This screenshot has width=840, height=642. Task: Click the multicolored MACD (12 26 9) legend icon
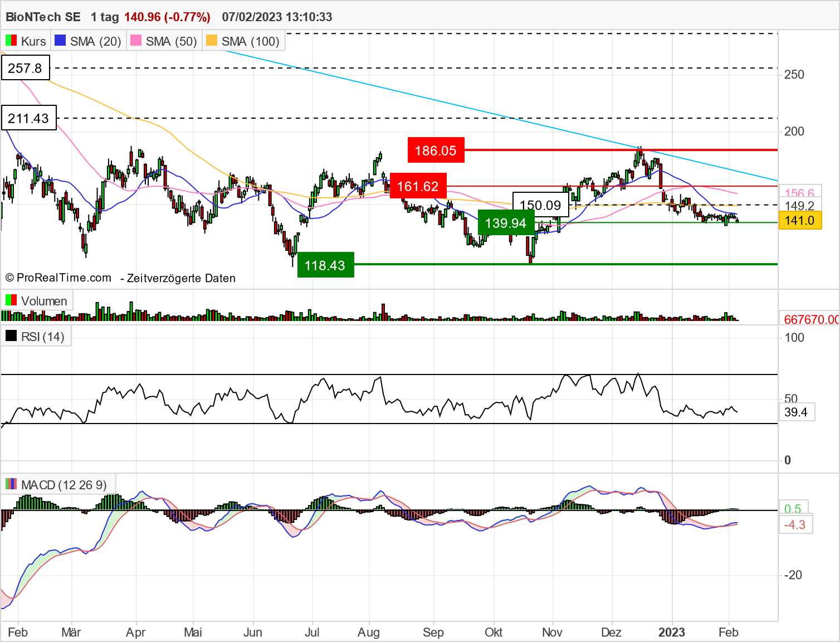pyautogui.click(x=11, y=484)
